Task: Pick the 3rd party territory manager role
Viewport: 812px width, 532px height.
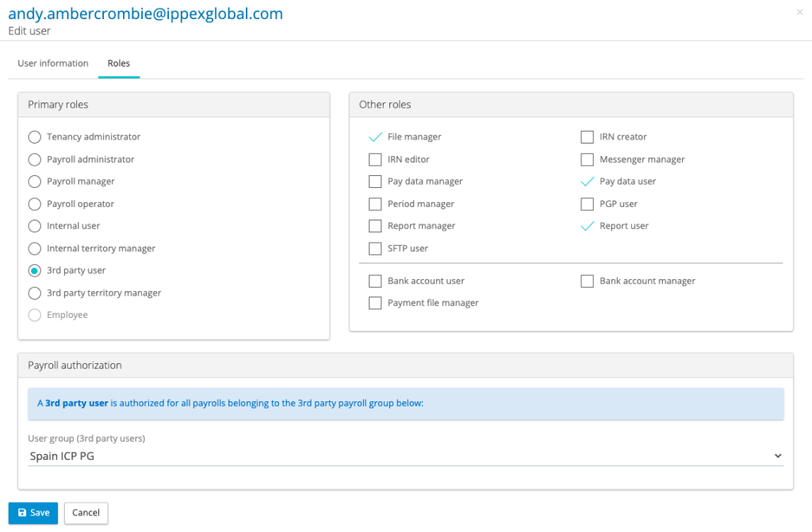Action: coord(35,293)
